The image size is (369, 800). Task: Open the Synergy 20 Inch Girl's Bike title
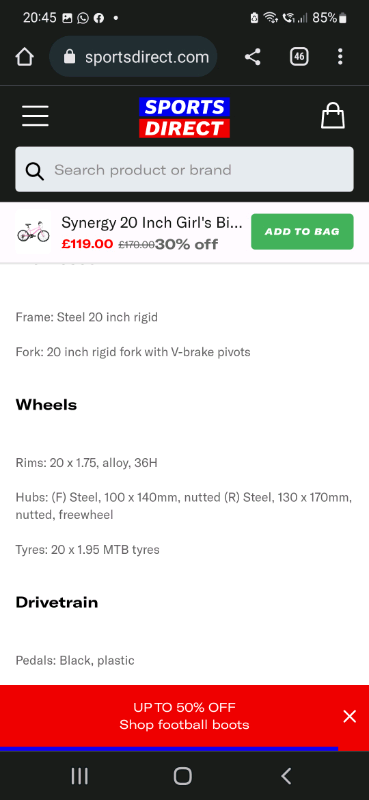pyautogui.click(x=152, y=222)
